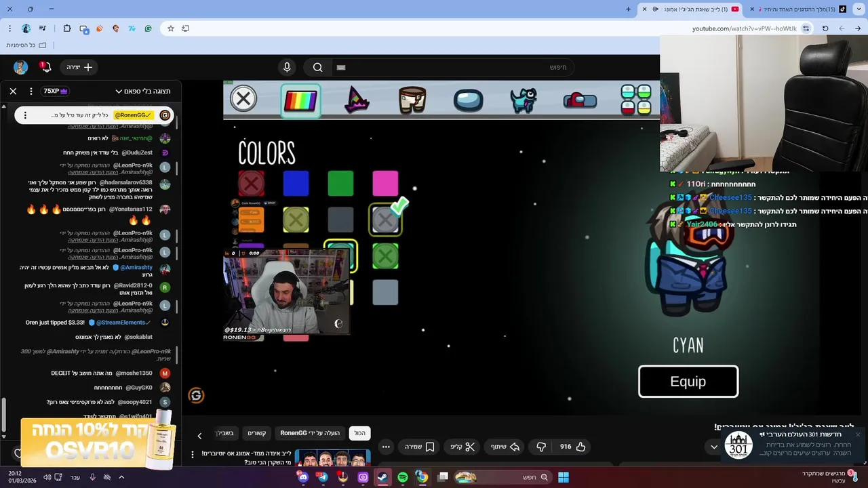This screenshot has width=868, height=488.
Task: Open the all bookmarks folder
Action: click(x=26, y=45)
